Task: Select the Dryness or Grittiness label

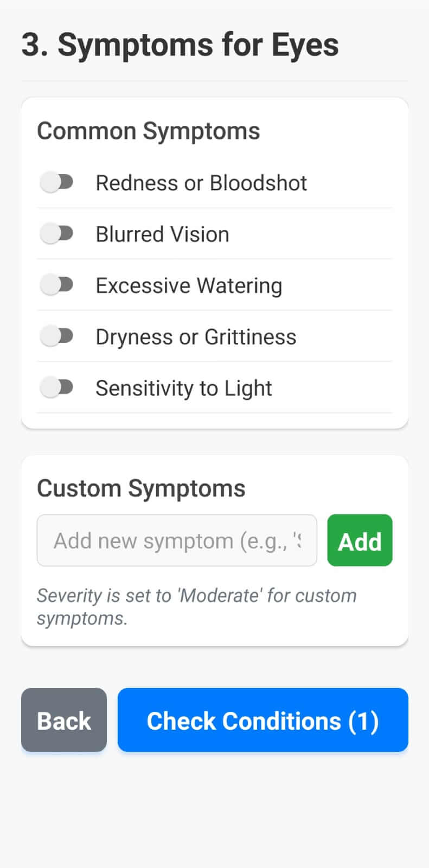Action: [196, 336]
